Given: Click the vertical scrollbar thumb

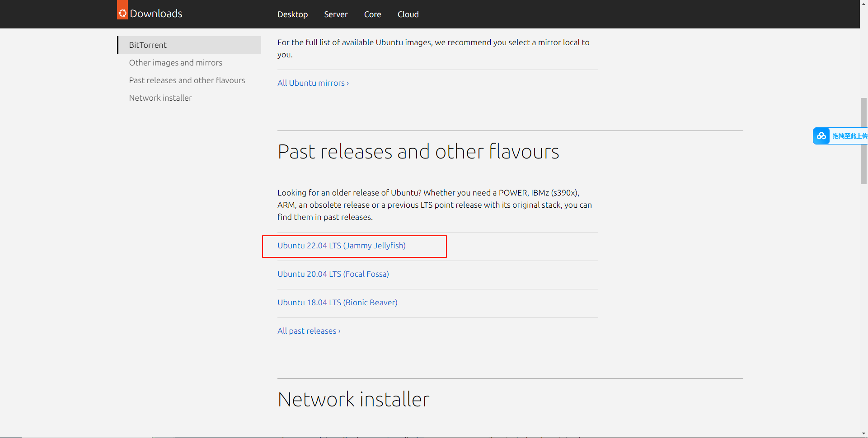Looking at the screenshot, I should coord(863,141).
